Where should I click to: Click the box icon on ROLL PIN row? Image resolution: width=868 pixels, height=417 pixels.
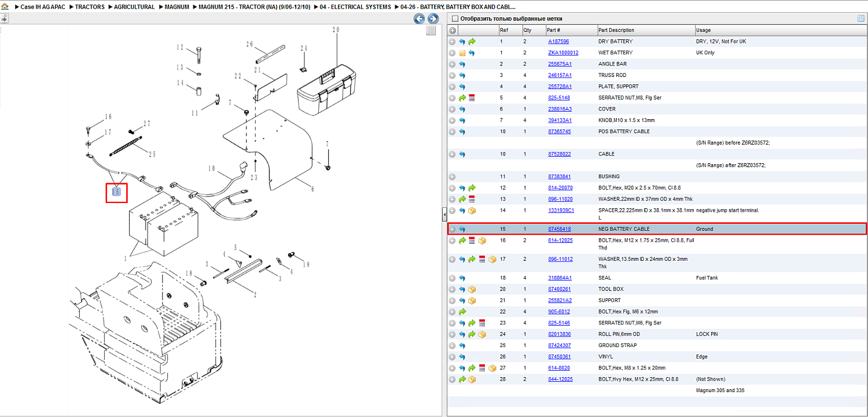coord(482,334)
